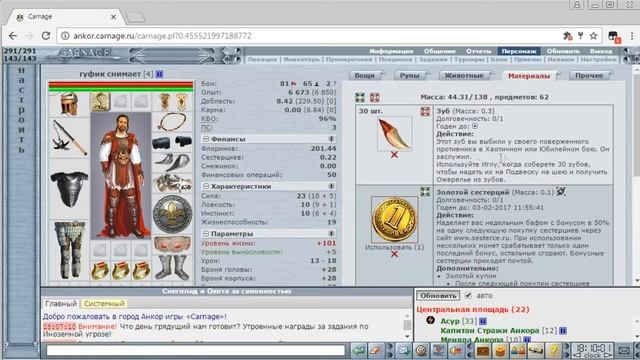Click the icon right of Финансы header
The width and height of the screenshot is (640, 360).
pyautogui.click(x=331, y=139)
